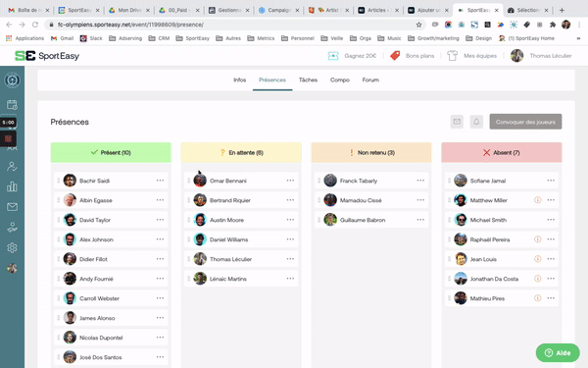The height and width of the screenshot is (368, 588).
Task: Open options menu for Michael Smith
Action: (x=551, y=220)
